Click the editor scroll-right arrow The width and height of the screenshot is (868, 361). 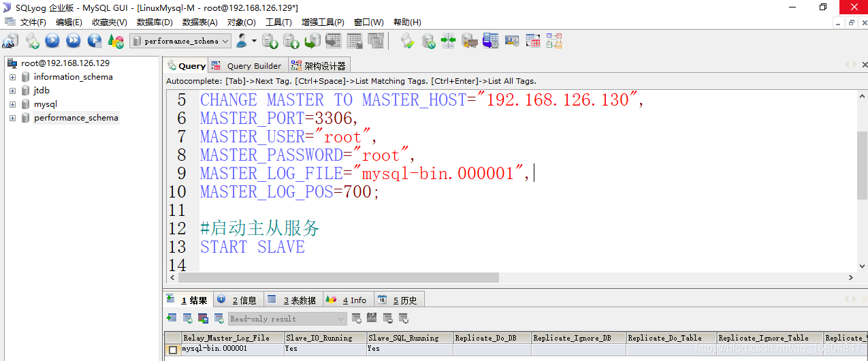tap(851, 278)
